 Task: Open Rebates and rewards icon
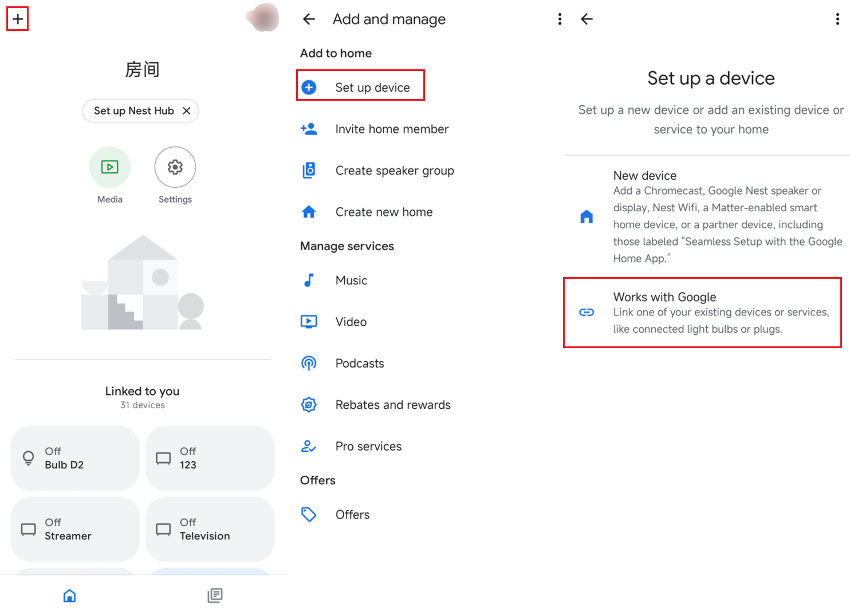[309, 404]
